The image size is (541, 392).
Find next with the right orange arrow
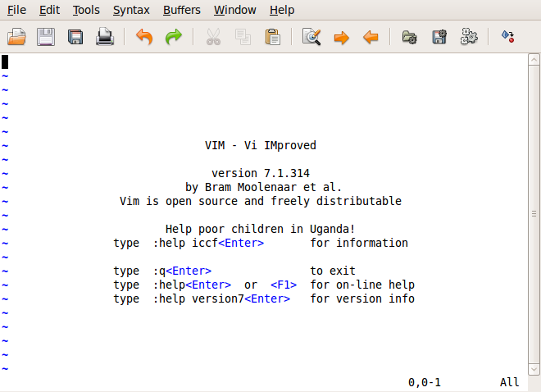[341, 37]
